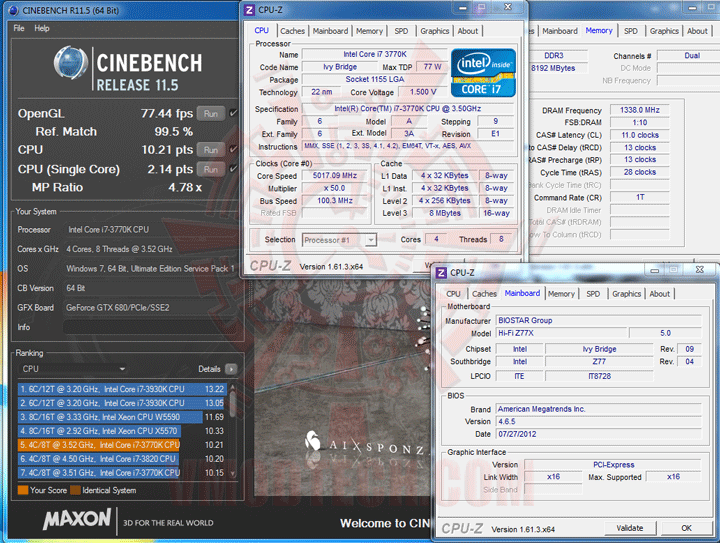Select ranking entry i7-3820 CPU
This screenshot has width=720, height=543.
tap(123, 459)
